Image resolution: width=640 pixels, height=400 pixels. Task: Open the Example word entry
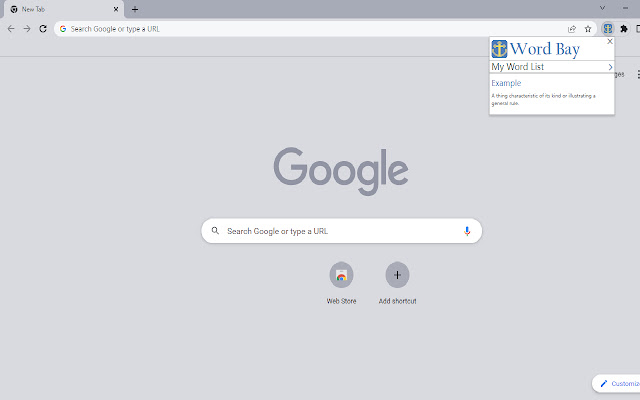(x=506, y=83)
